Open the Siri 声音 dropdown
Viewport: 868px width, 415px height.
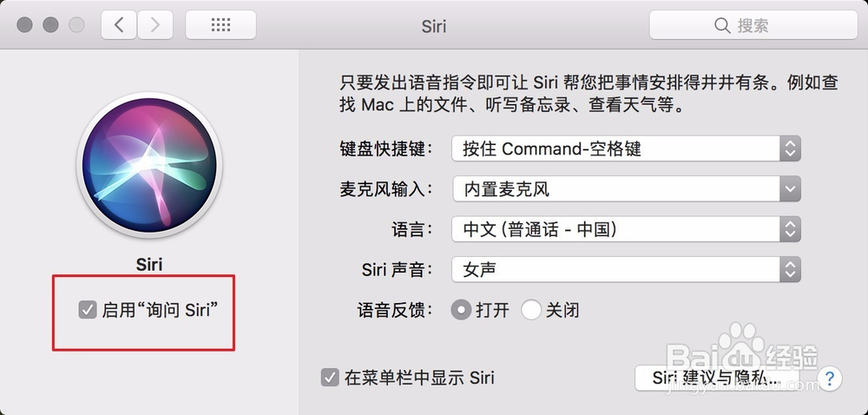(x=625, y=269)
